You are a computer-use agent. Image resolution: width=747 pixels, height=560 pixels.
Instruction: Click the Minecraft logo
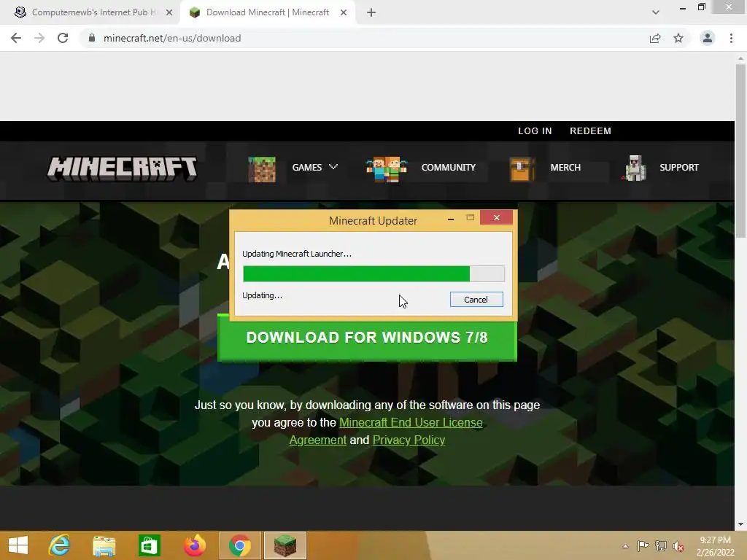tap(123, 168)
